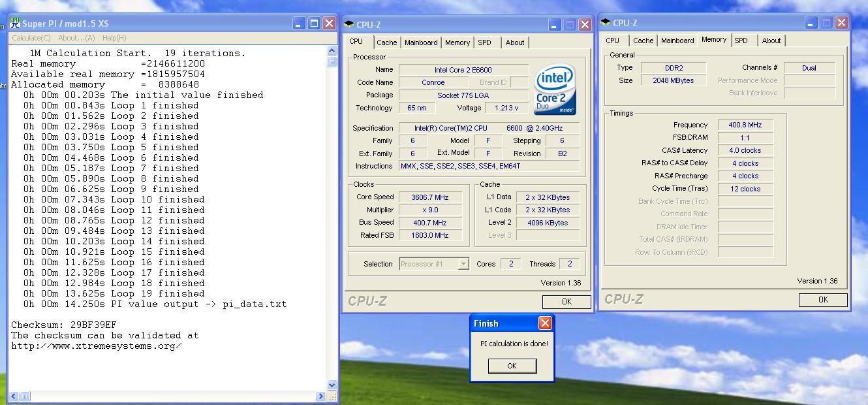This screenshot has height=405, width=868.
Task: Click the Code Name field Conroe
Action: point(433,82)
